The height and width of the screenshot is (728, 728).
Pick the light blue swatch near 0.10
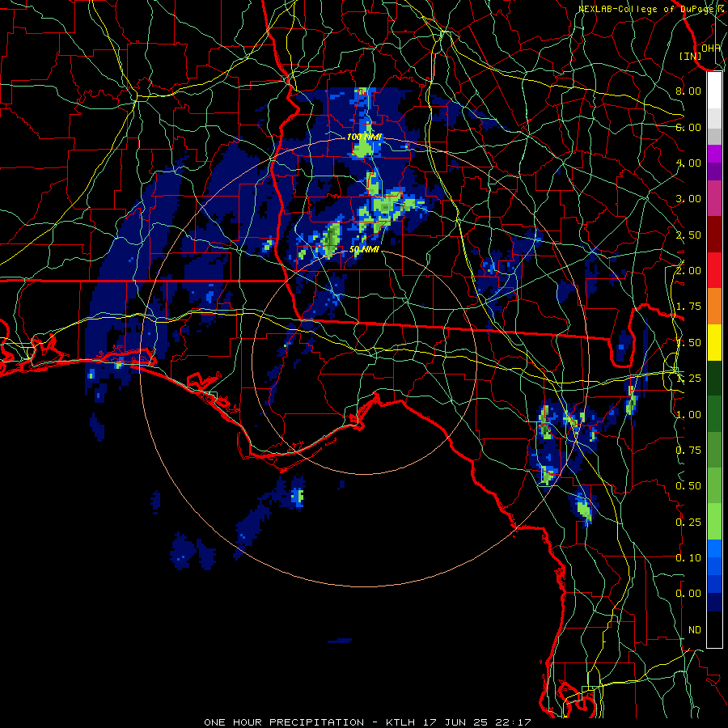tap(714, 548)
